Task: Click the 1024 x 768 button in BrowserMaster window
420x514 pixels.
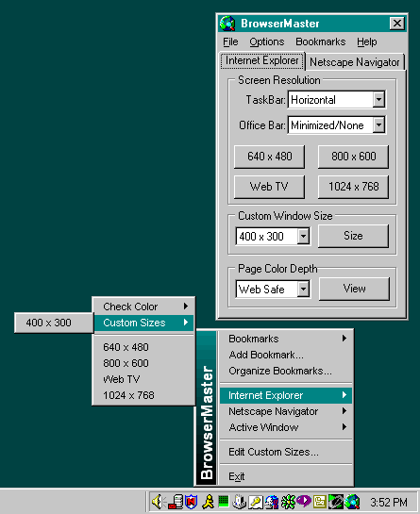Action: pos(353,187)
